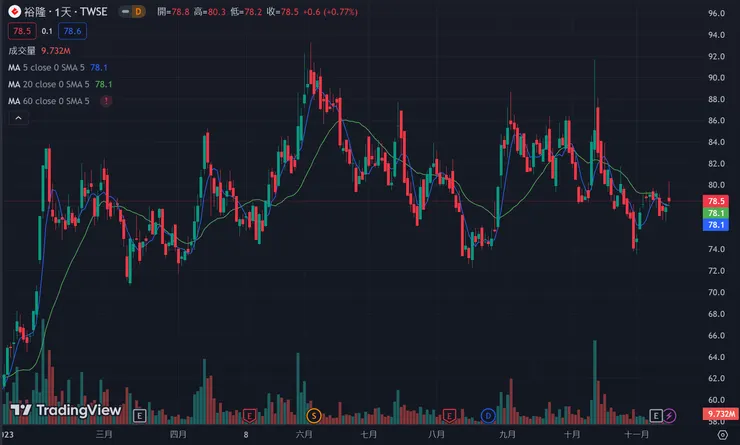Click the blue 78.6 buy price button
Viewport: 740px width, 445px height.
point(72,31)
